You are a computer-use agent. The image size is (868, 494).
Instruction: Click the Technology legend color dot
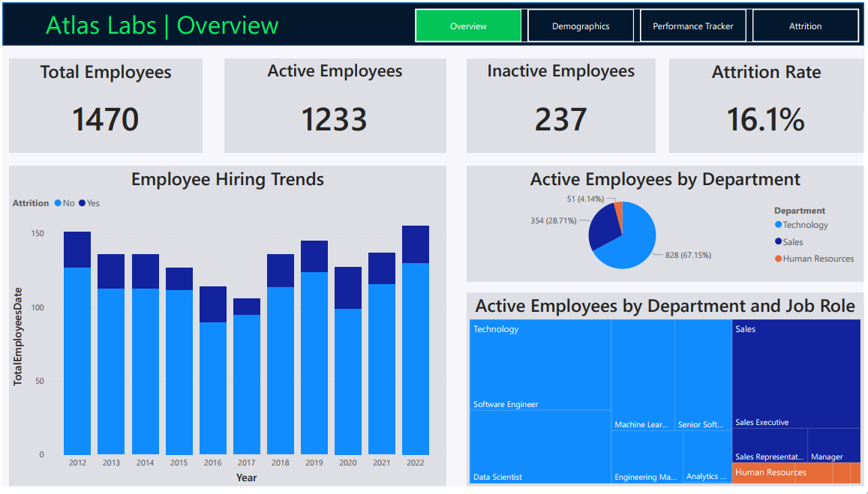(x=778, y=225)
